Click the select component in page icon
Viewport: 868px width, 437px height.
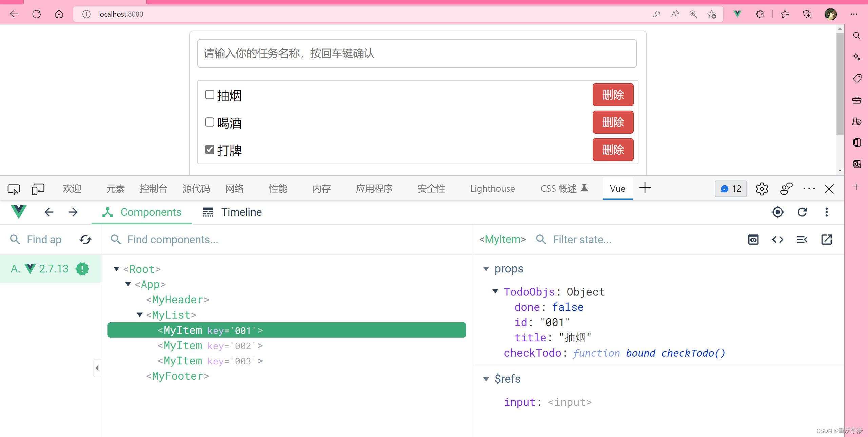(x=777, y=212)
